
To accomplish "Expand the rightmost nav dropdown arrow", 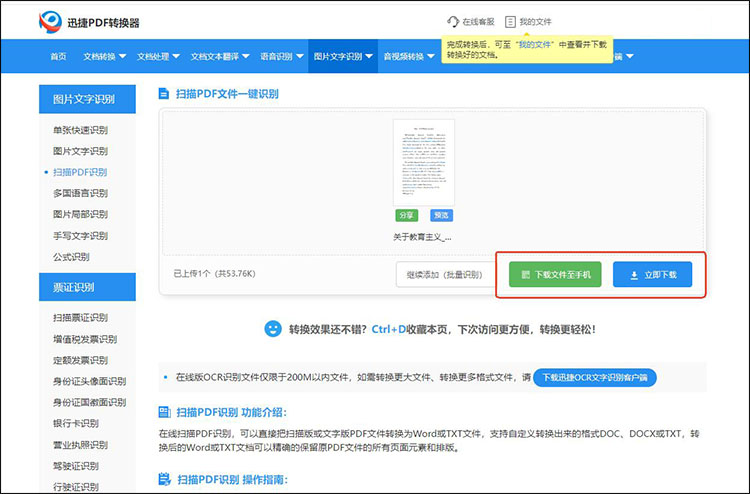I will [629, 56].
